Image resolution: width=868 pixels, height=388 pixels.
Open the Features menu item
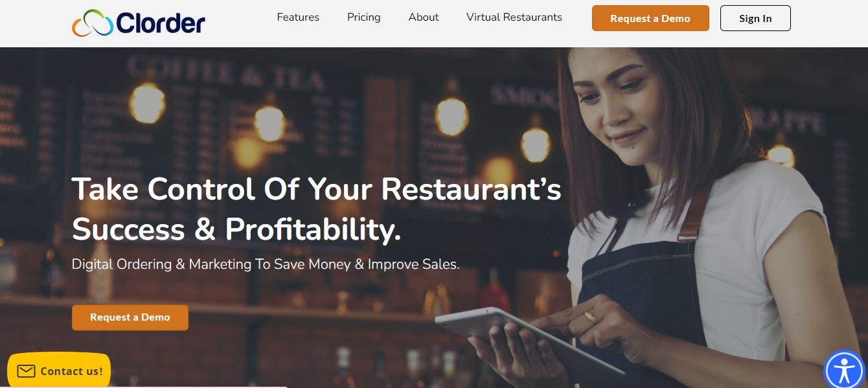point(298,17)
